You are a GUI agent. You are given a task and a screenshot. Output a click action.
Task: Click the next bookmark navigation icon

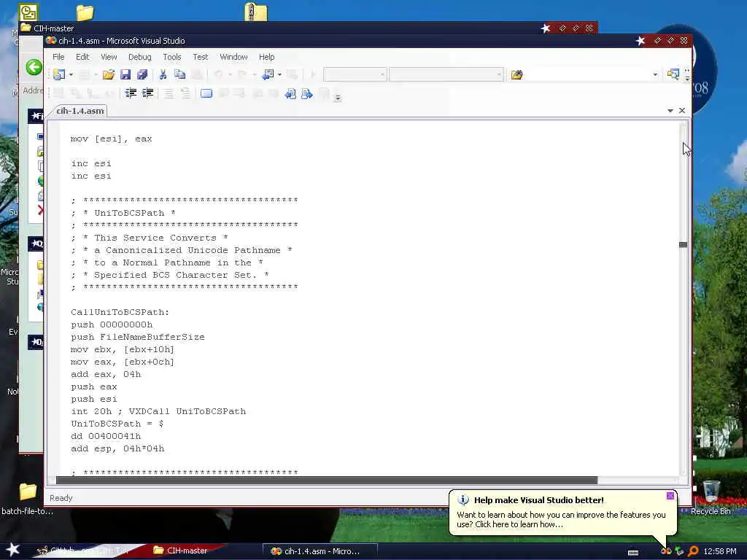(x=307, y=94)
